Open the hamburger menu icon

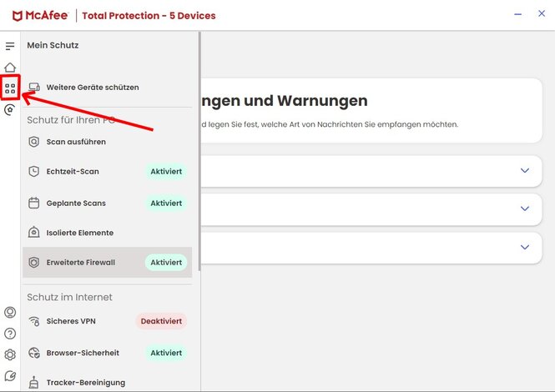point(10,46)
